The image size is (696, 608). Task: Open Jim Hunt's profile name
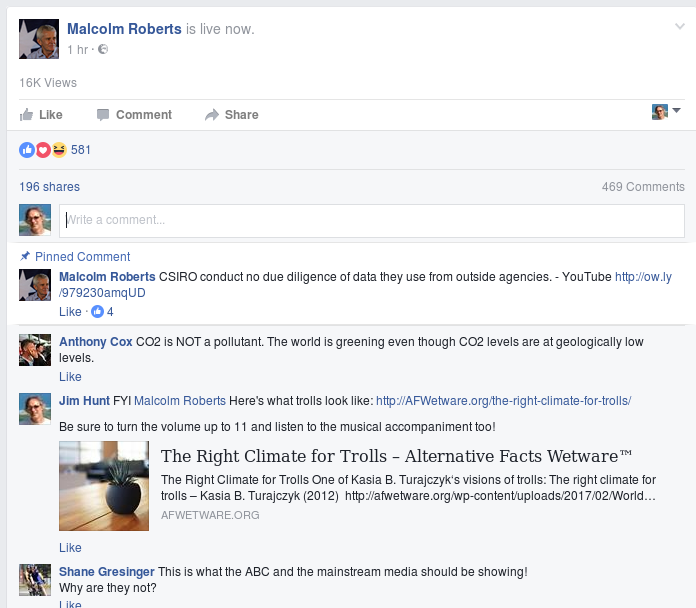pos(84,401)
